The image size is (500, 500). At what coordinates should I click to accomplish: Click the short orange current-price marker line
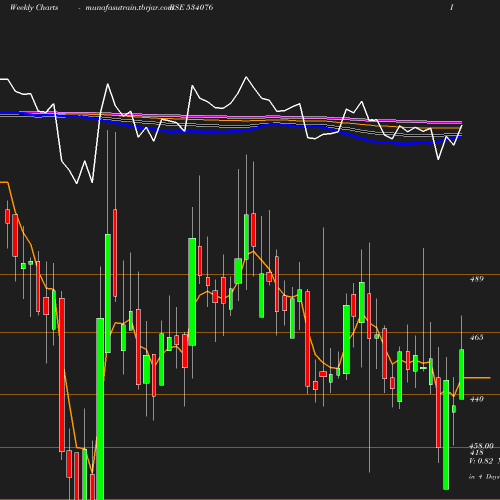[x=477, y=378]
